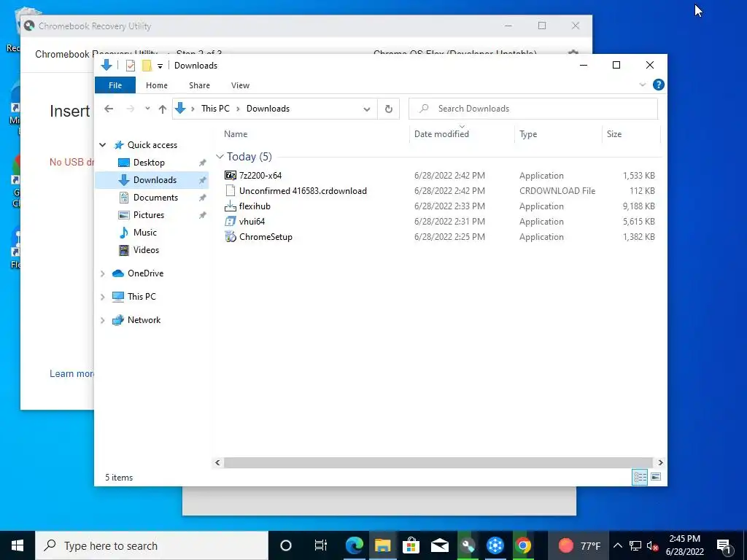Select the flexihub installer icon

[230, 206]
